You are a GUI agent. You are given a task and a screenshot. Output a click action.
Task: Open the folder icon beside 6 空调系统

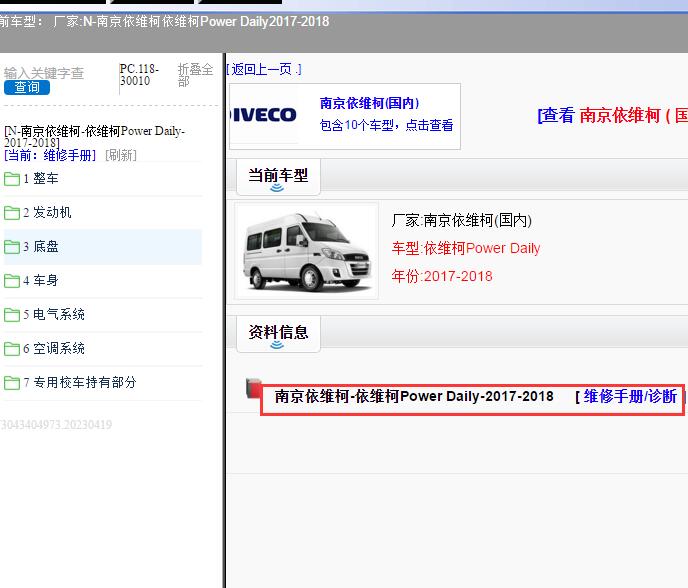coord(12,349)
